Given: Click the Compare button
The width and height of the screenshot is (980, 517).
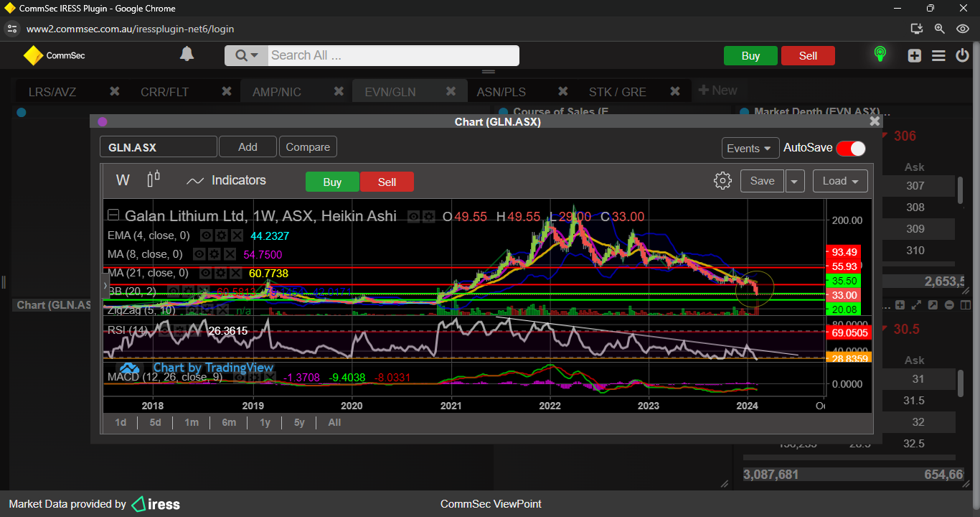Looking at the screenshot, I should point(308,146).
